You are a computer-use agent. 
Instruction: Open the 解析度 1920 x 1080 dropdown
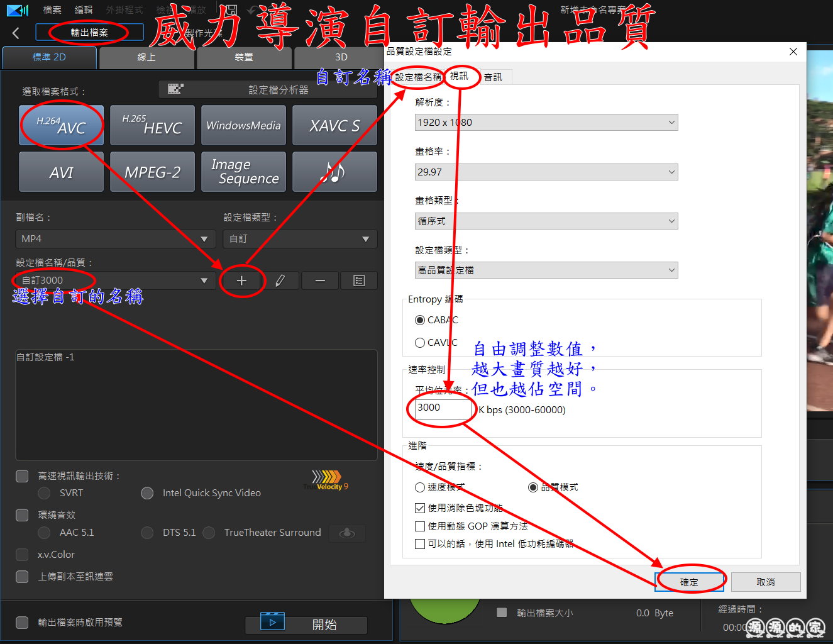tap(546, 123)
